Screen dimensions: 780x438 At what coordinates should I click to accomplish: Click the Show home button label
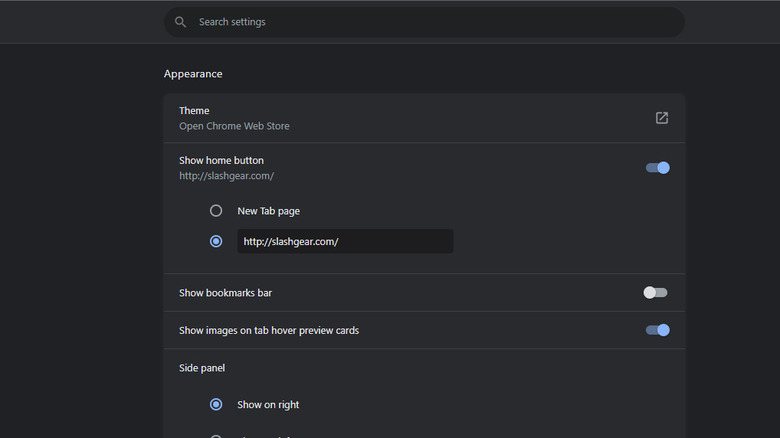point(221,160)
